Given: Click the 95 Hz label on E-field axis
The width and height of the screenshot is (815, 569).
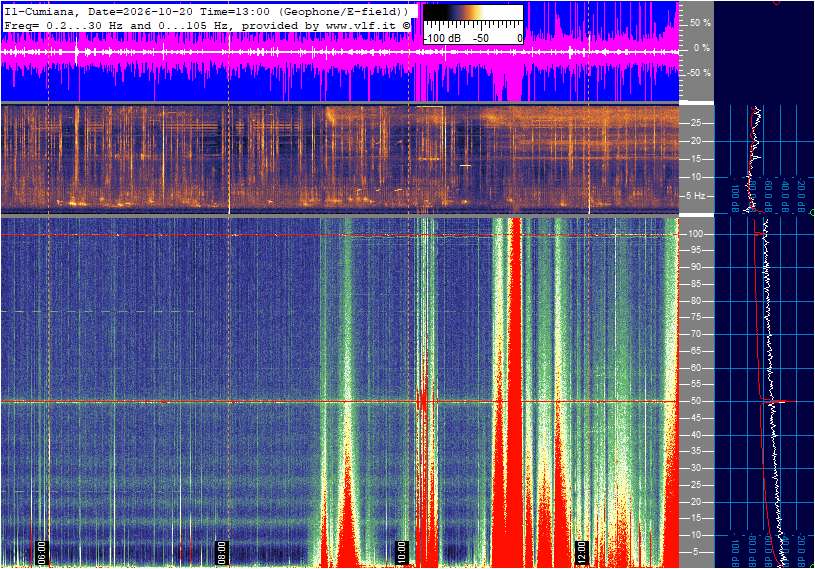Looking at the screenshot, I should [x=695, y=250].
